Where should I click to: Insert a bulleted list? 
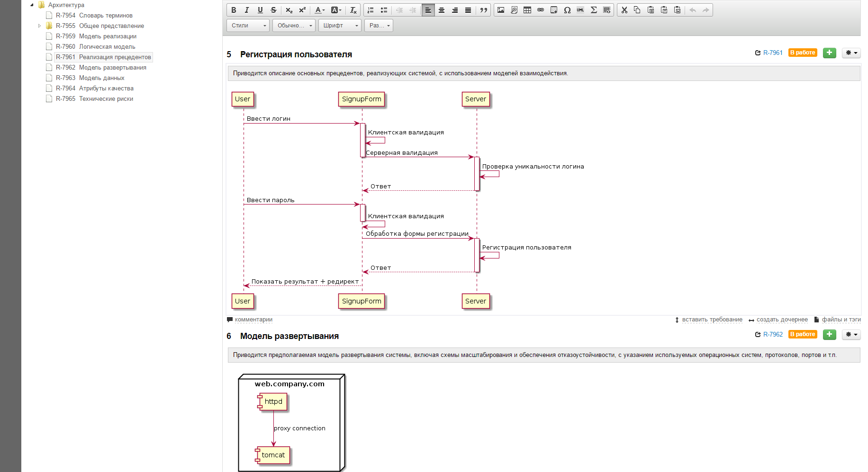(x=384, y=10)
